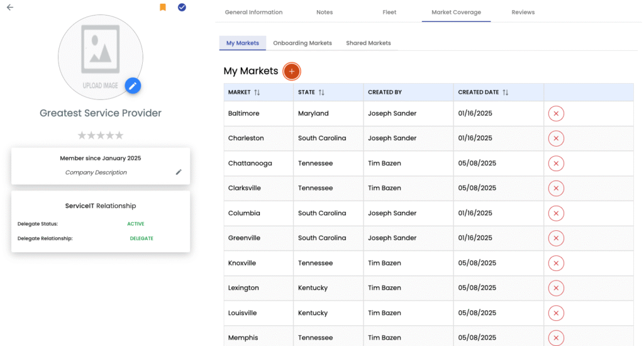Click the blue verified checkmark badge
This screenshot has height=346, width=644.
coord(182,8)
